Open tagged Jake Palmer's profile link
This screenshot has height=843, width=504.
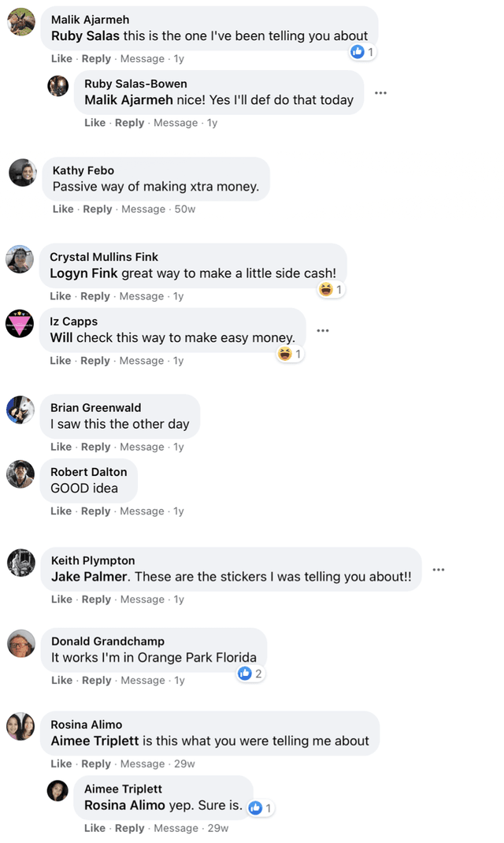pos(90,577)
